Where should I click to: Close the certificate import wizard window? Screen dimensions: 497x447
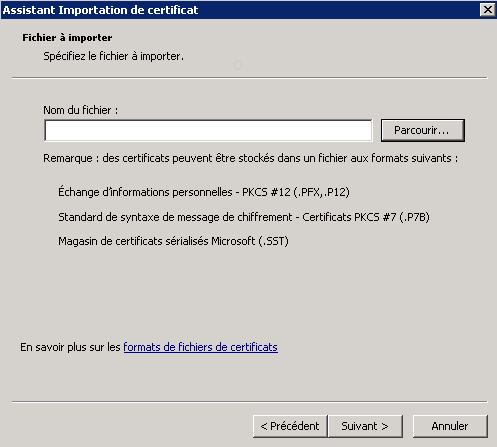[x=488, y=10]
